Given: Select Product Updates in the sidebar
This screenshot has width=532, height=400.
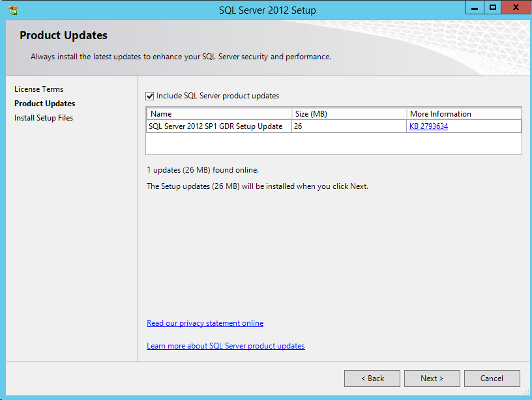Looking at the screenshot, I should [x=44, y=104].
